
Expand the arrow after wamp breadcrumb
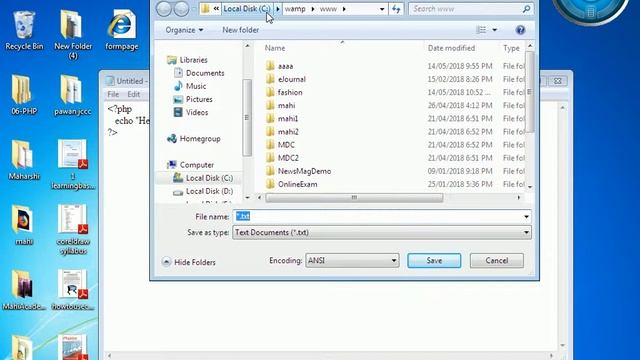(x=313, y=9)
